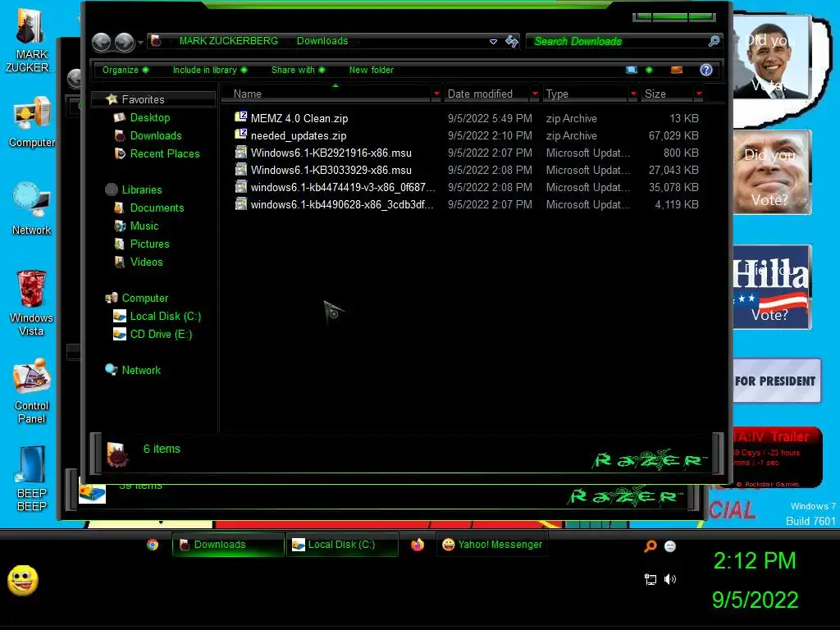
Task: Click the smiley tray icon
Action: (670, 546)
